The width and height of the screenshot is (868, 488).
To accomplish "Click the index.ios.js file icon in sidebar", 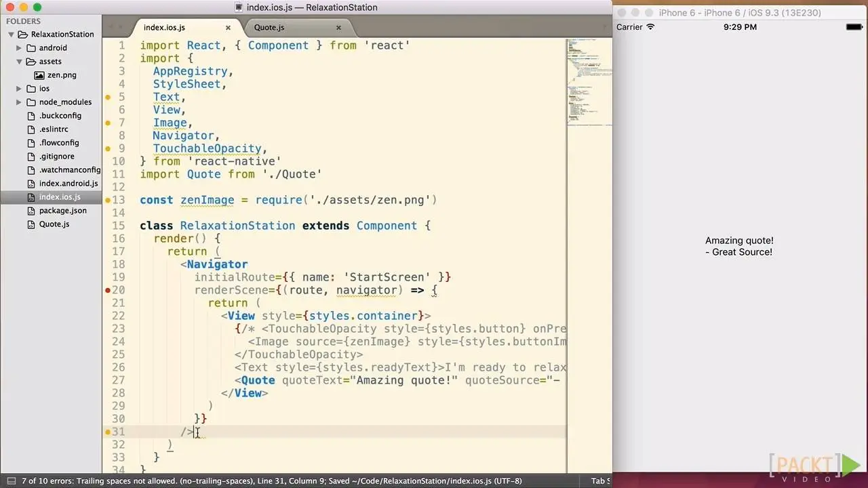I will coord(31,197).
